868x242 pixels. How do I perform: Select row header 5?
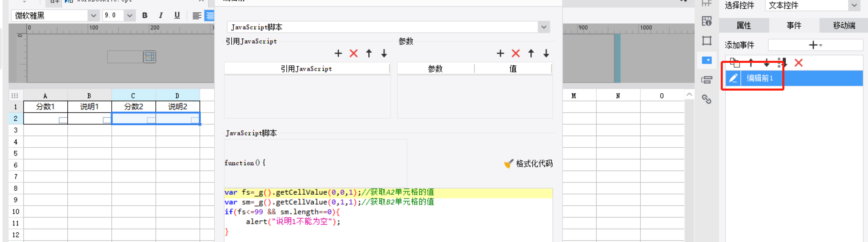click(x=15, y=153)
